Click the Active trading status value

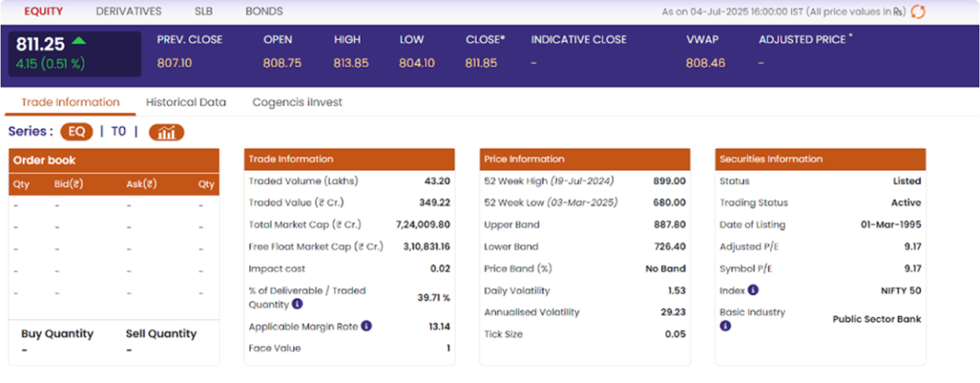[x=906, y=203]
